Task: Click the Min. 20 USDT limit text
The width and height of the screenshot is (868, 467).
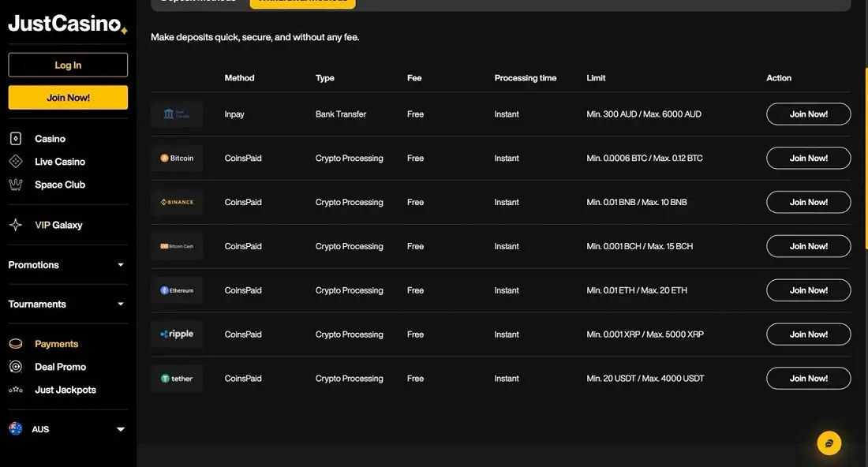Action: coord(645,379)
